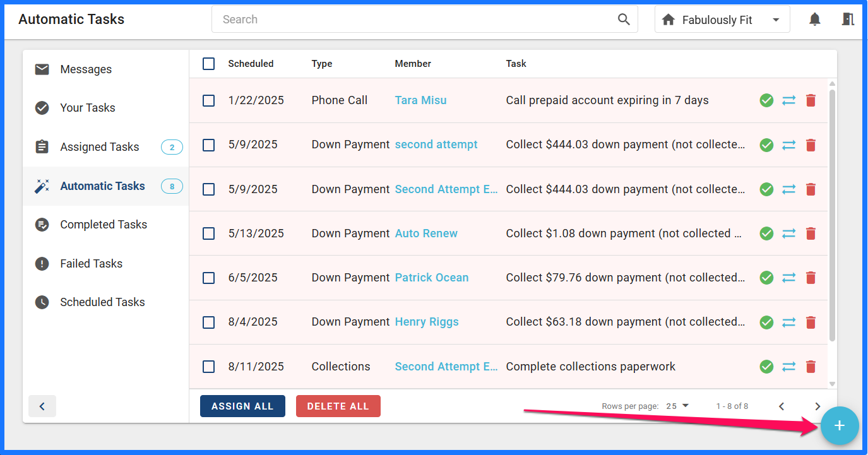Select the Patrick Ocean row checkbox
The image size is (868, 455).
pos(209,278)
